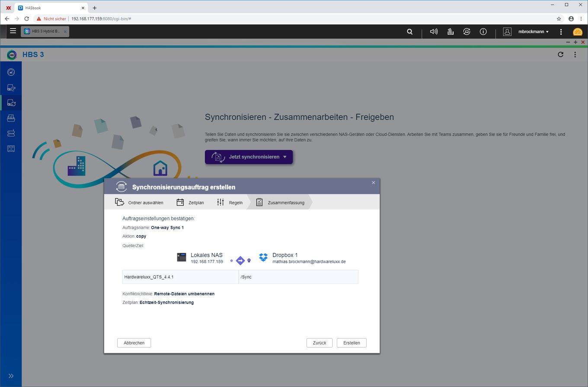Open the Chrome three-dot menu
Screen dimensions: 588x387
581,19
